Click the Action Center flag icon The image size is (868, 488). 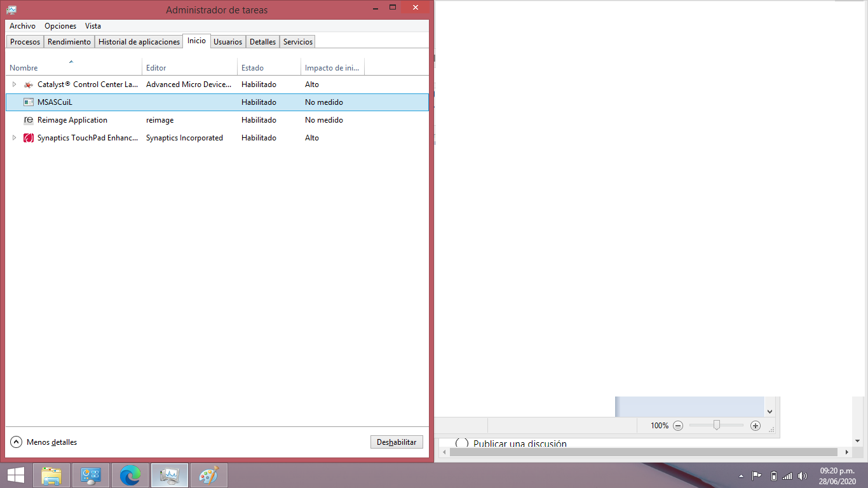pos(757,476)
